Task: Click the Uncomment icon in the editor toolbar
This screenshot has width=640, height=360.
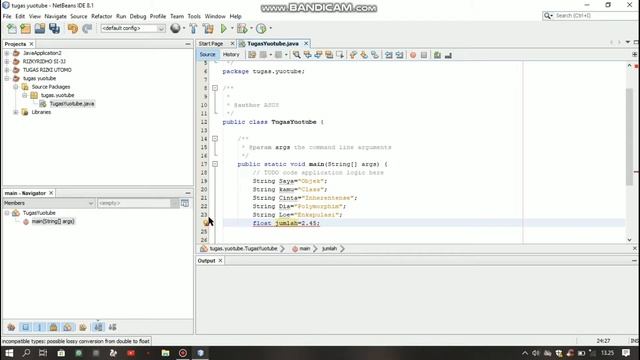Action: (448, 55)
